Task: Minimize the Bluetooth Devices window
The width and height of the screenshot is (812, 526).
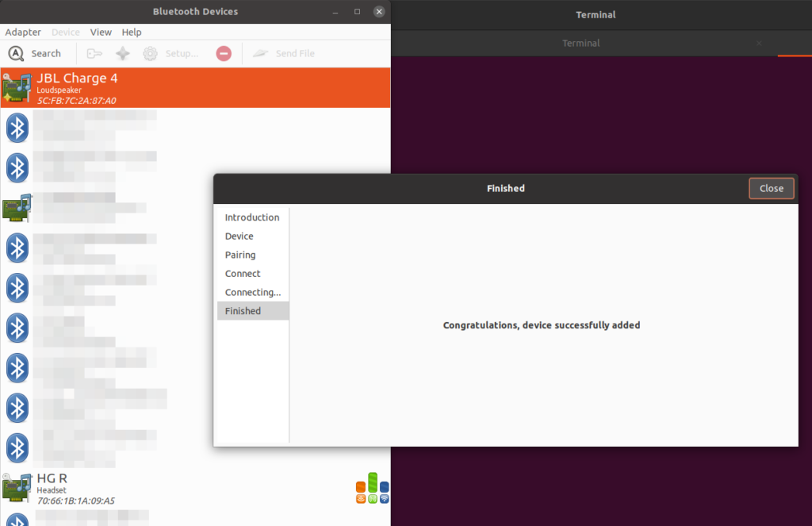Action: coord(335,11)
